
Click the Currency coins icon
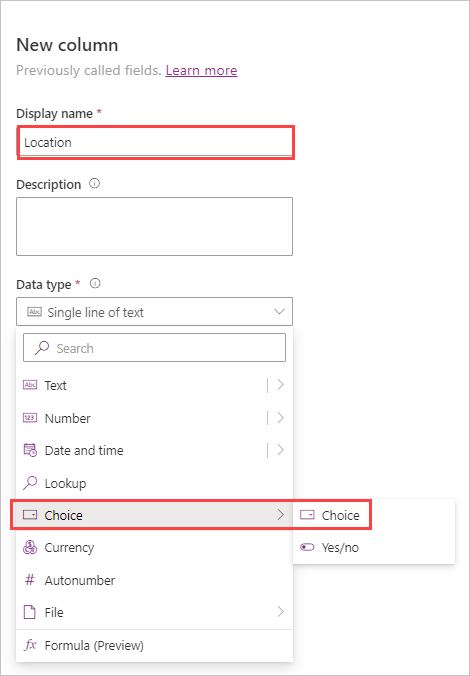[30, 548]
